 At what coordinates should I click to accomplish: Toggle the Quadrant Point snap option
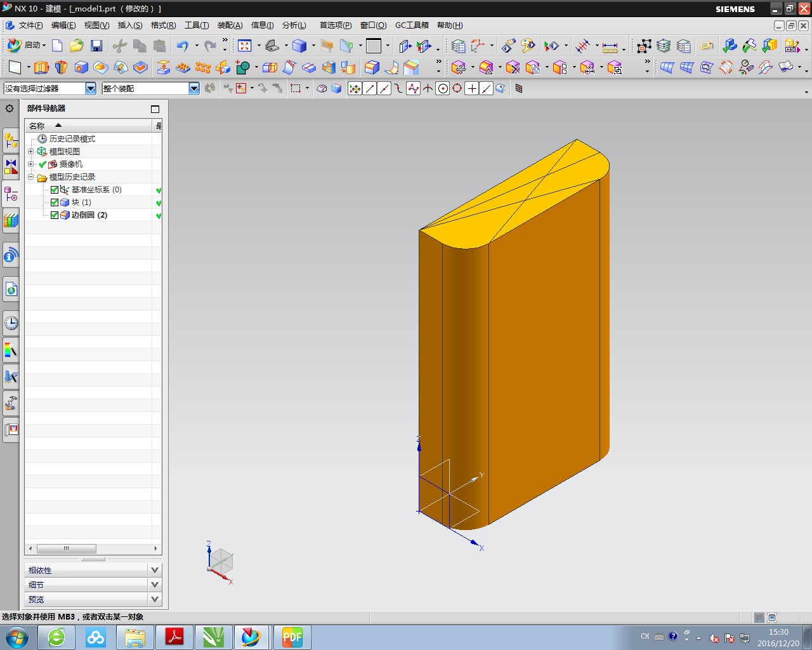click(x=457, y=89)
